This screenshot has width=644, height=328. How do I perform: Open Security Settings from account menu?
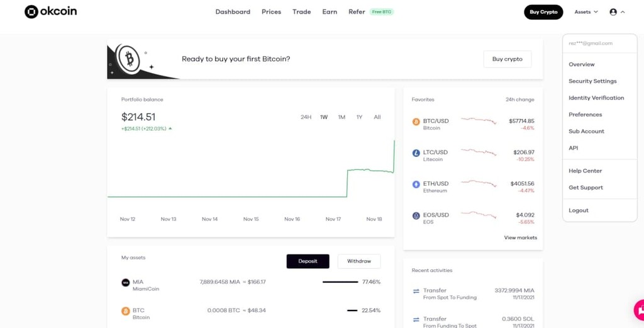(x=592, y=81)
